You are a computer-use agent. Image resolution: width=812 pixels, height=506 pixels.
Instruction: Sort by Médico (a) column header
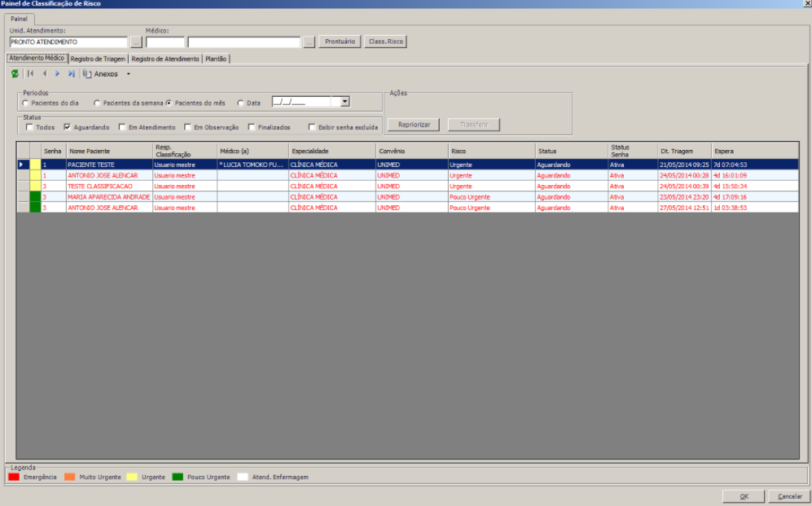coord(252,151)
